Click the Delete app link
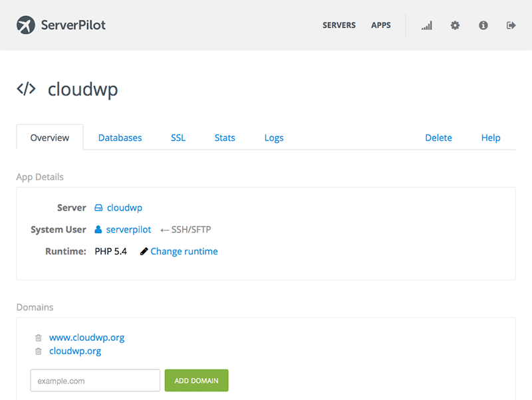 [x=438, y=138]
